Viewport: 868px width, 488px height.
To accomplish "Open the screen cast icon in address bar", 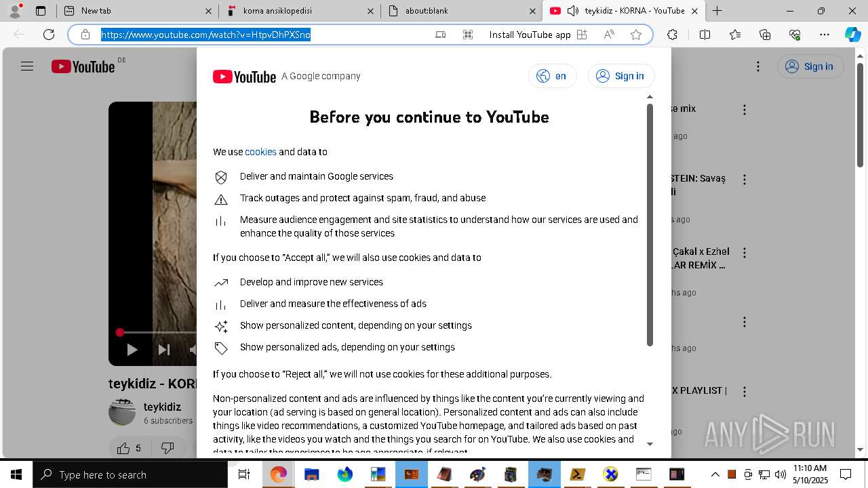I will click(440, 35).
